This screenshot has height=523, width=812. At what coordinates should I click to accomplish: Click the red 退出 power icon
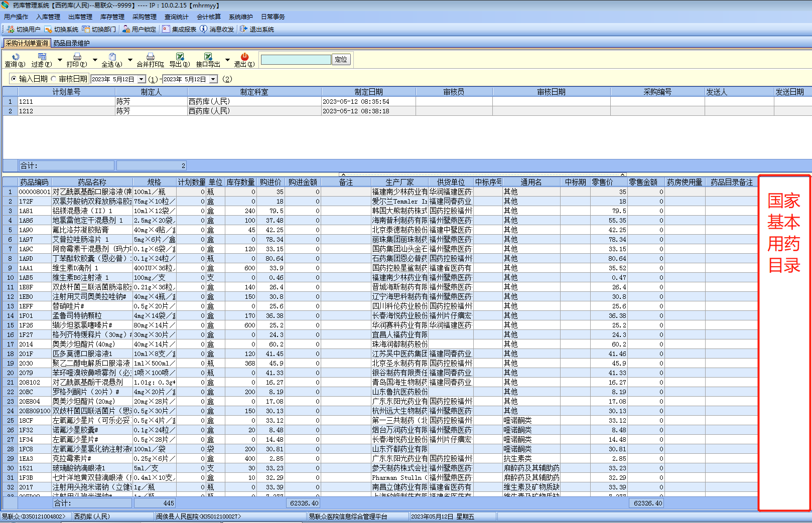point(244,57)
